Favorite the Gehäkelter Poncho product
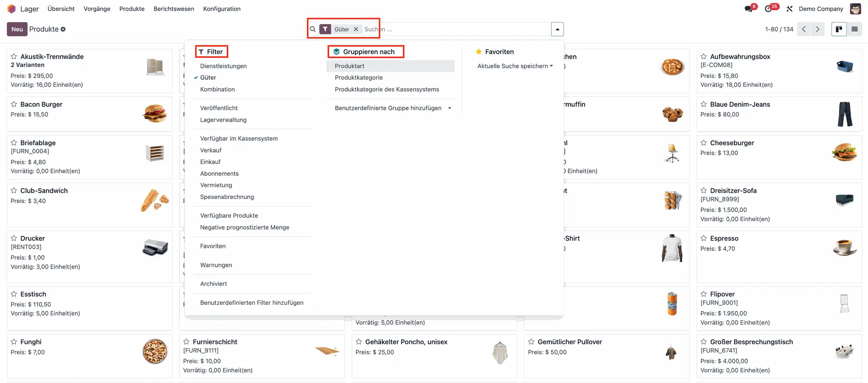This screenshot has width=868, height=383. pyautogui.click(x=359, y=341)
